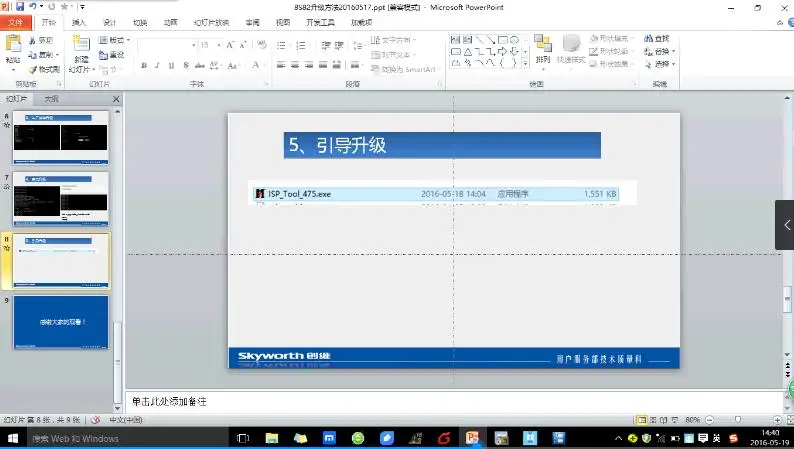The width and height of the screenshot is (794, 449).
Task: Click the New Slide icon
Action: [81, 45]
